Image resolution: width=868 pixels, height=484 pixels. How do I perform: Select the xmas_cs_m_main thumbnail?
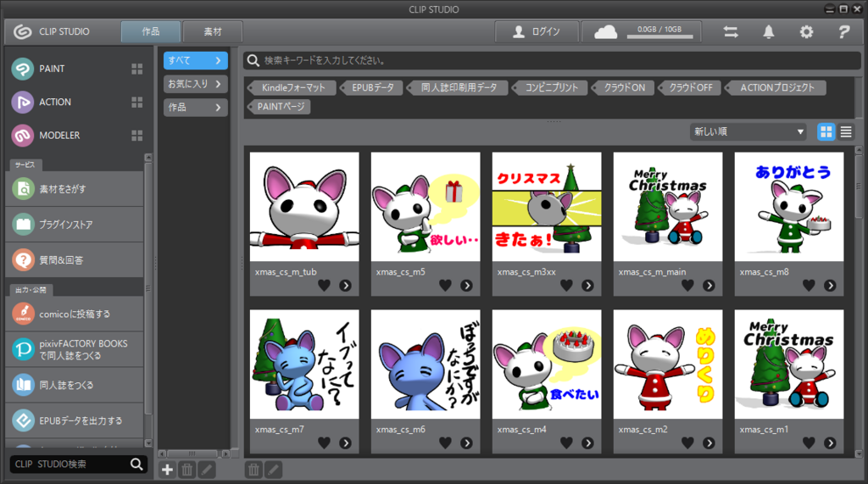(668, 207)
